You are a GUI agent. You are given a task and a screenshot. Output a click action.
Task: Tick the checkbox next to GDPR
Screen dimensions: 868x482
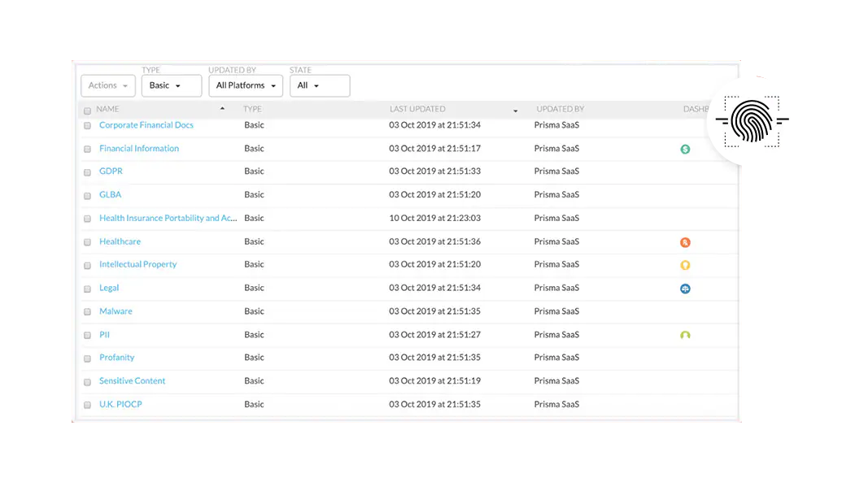[87, 172]
